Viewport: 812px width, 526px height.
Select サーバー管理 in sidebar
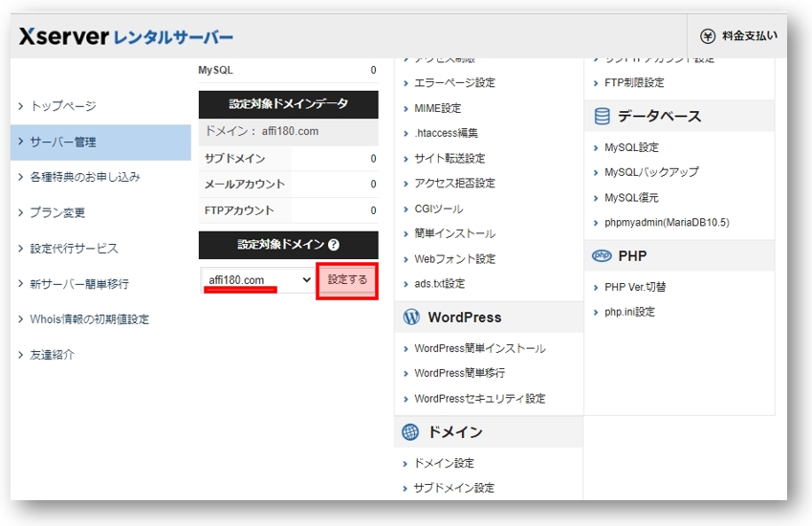pyautogui.click(x=101, y=142)
